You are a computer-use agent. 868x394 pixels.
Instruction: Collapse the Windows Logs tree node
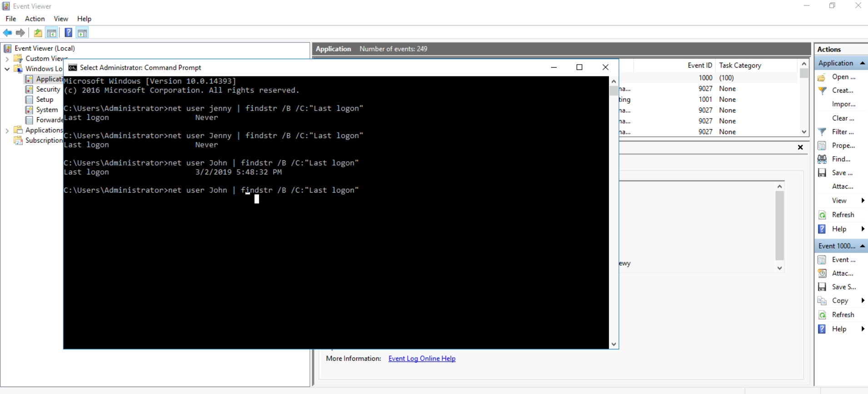(7, 69)
